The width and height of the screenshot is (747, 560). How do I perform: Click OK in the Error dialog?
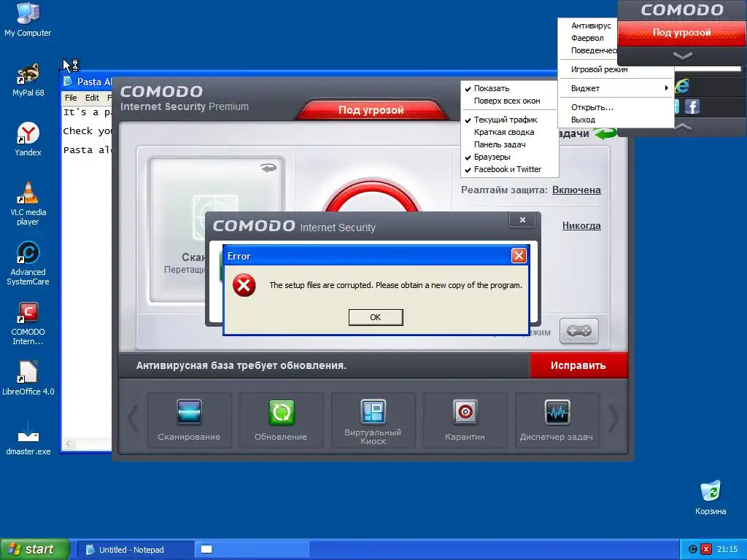pyautogui.click(x=376, y=317)
